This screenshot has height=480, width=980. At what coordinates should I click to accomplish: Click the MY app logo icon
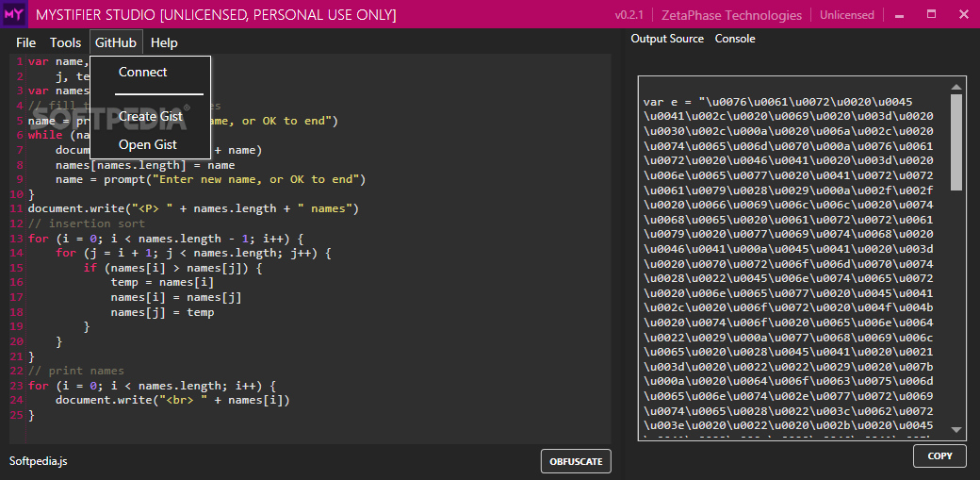point(14,14)
